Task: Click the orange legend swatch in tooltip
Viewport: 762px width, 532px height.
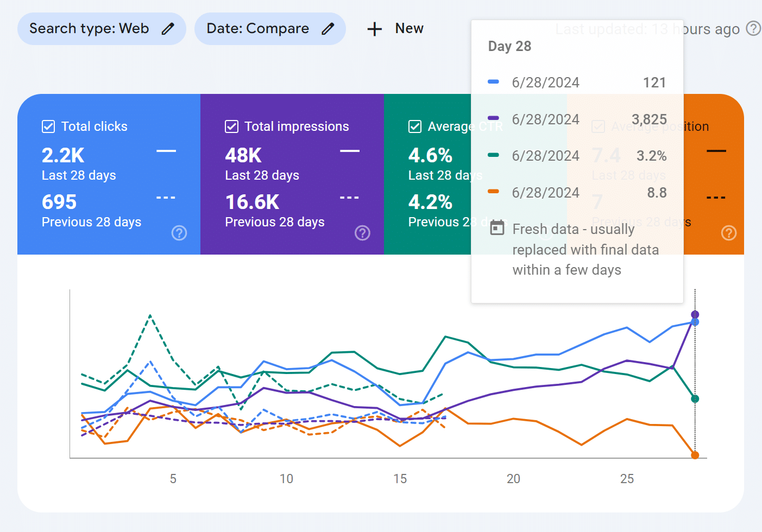Action: point(493,191)
